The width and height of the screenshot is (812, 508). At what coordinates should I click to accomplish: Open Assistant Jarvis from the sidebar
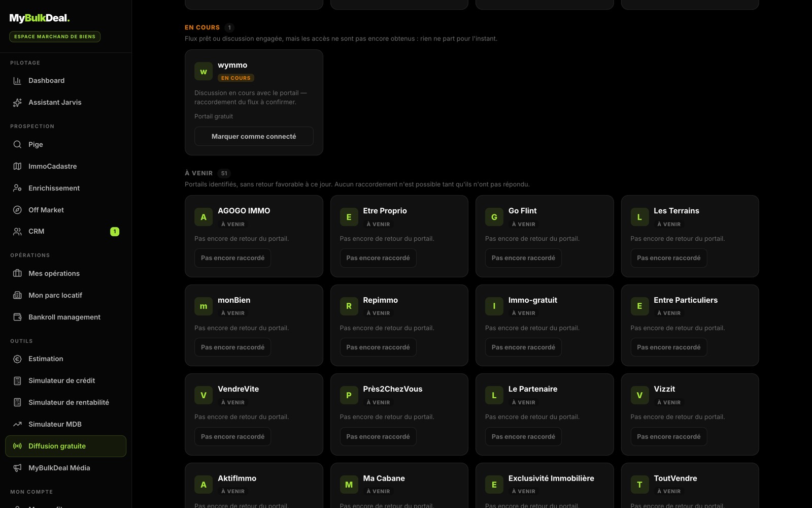(x=66, y=103)
